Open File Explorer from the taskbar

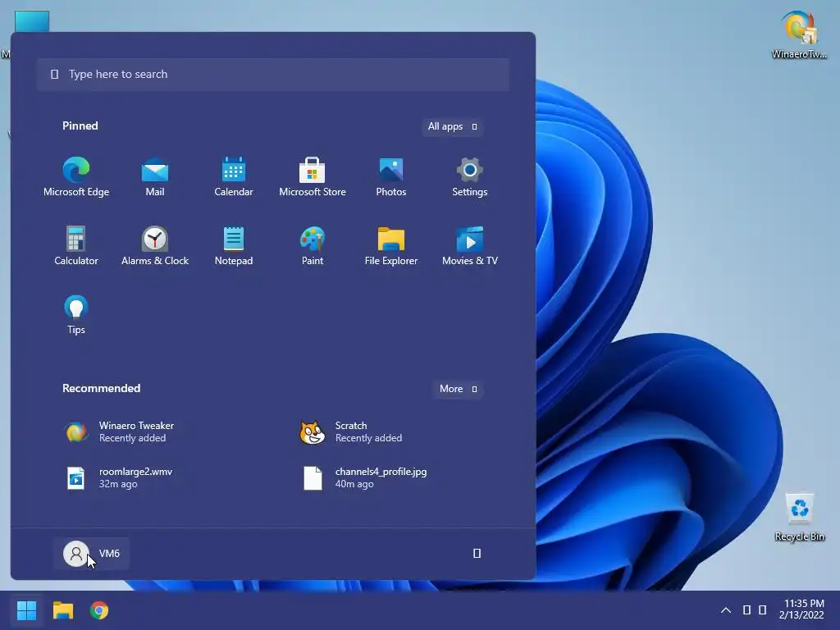[x=62, y=610]
